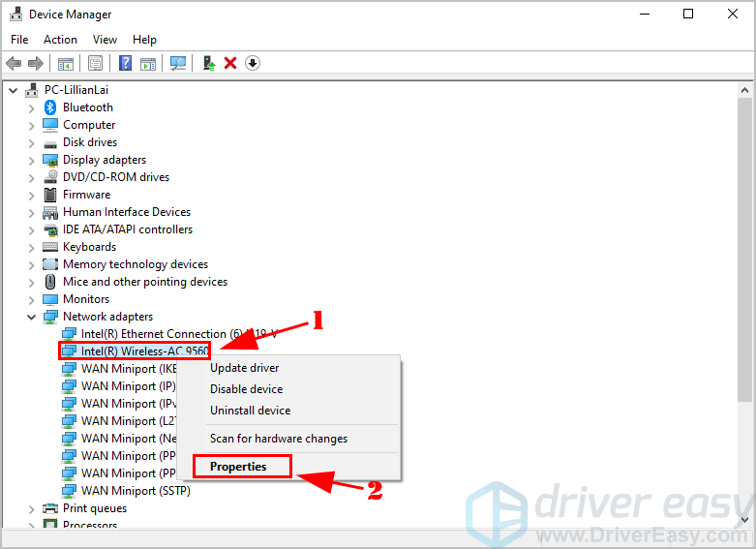The height and width of the screenshot is (549, 756).
Task: Close the Device Manager window
Action: pos(733,14)
